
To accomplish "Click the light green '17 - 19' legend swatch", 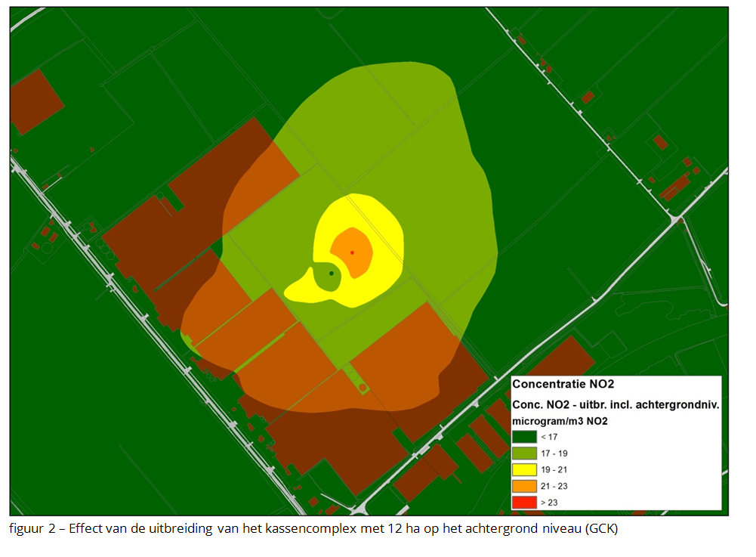I will (524, 453).
